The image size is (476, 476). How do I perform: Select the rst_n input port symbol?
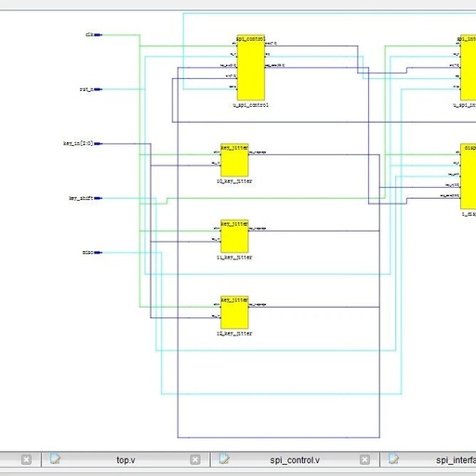[98, 89]
